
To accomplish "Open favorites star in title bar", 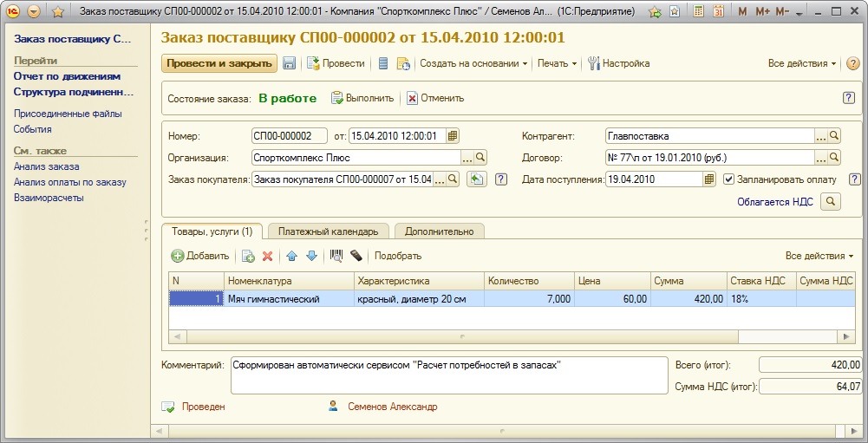I will pos(57,11).
